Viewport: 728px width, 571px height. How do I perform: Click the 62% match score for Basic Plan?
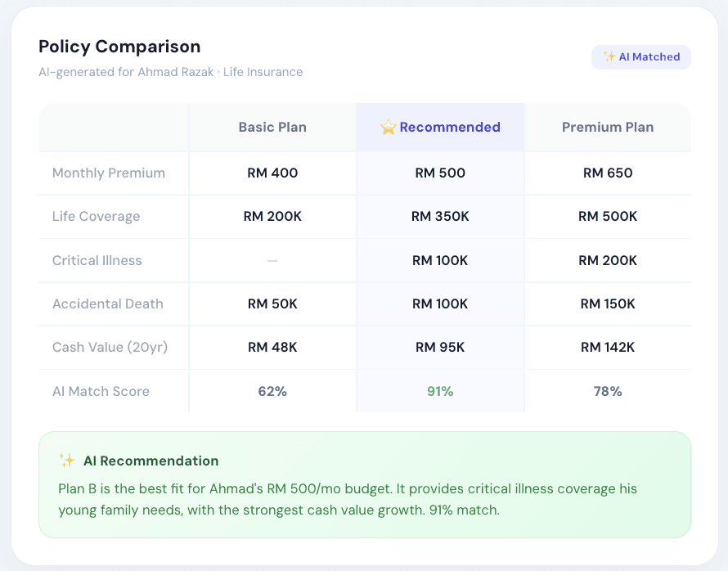tap(272, 391)
